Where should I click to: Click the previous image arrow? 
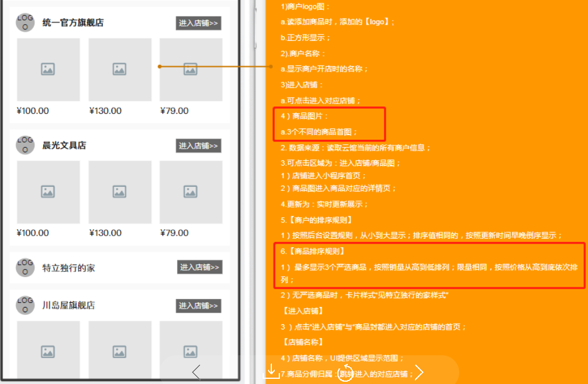pos(196,373)
